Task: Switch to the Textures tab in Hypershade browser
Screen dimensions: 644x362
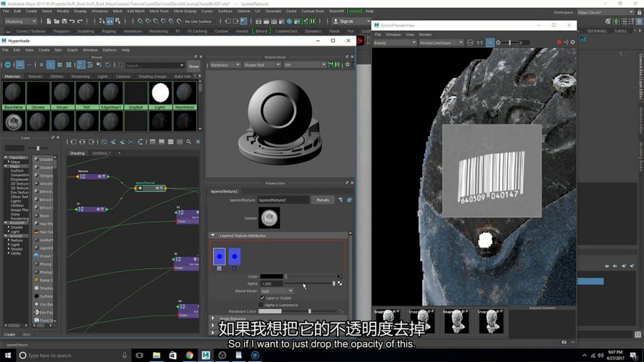Action: 35,76
